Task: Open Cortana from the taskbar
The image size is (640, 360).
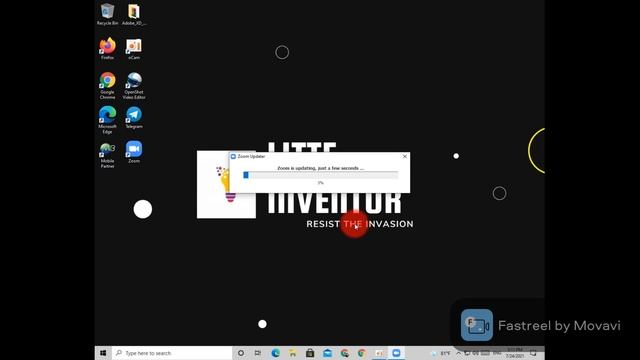Action: tap(241, 353)
